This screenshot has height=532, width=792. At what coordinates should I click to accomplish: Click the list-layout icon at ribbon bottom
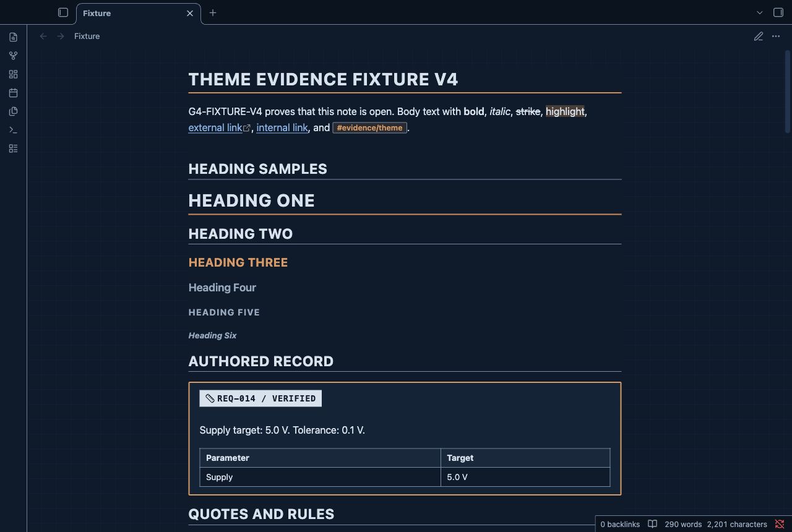tap(13, 148)
